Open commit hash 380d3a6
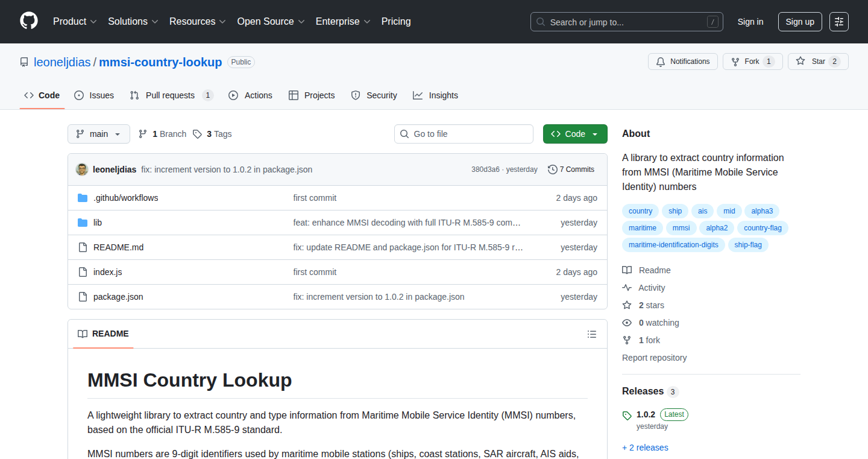Image resolution: width=868 pixels, height=459 pixels. pyautogui.click(x=485, y=169)
